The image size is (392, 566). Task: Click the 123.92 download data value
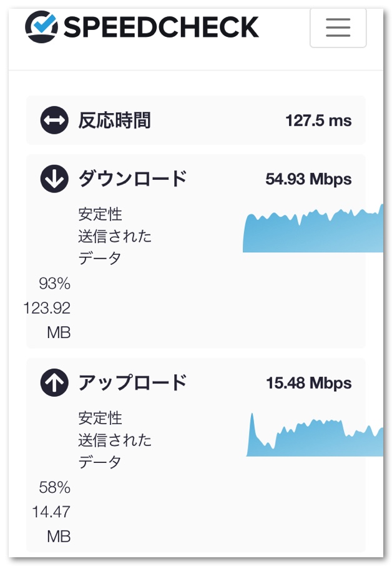[x=47, y=308]
